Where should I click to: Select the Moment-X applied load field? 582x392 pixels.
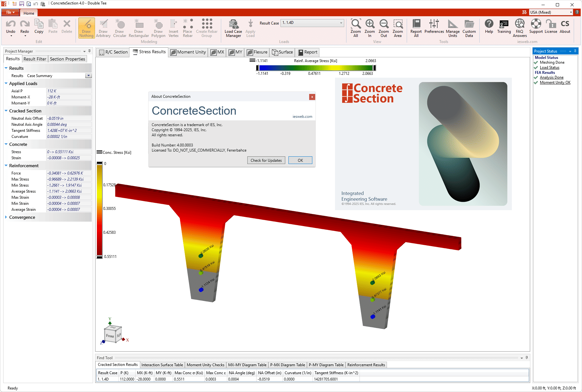69,97
